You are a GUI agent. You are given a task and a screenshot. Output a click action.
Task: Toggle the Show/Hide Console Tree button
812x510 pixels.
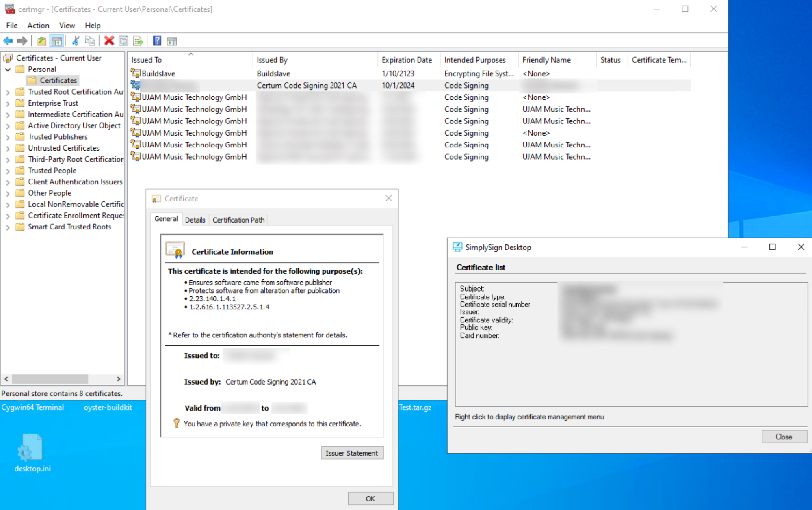pos(56,41)
